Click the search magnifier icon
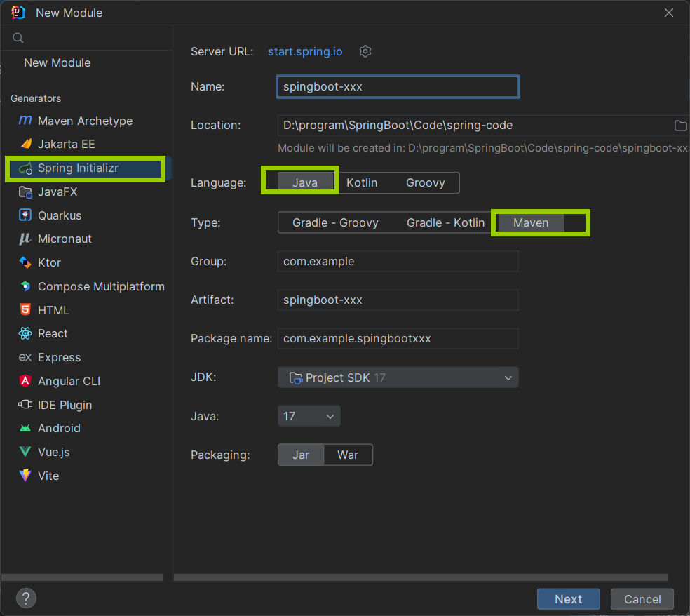Viewport: 690px width, 616px height. coord(18,38)
